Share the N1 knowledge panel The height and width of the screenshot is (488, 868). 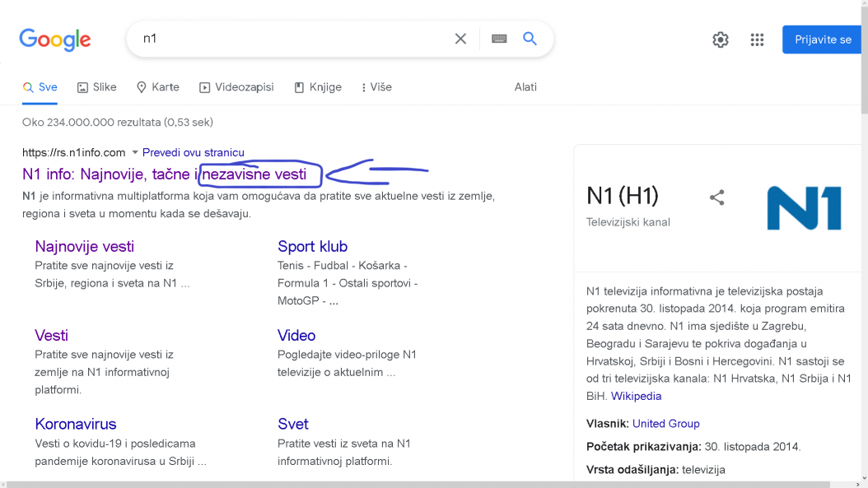716,198
